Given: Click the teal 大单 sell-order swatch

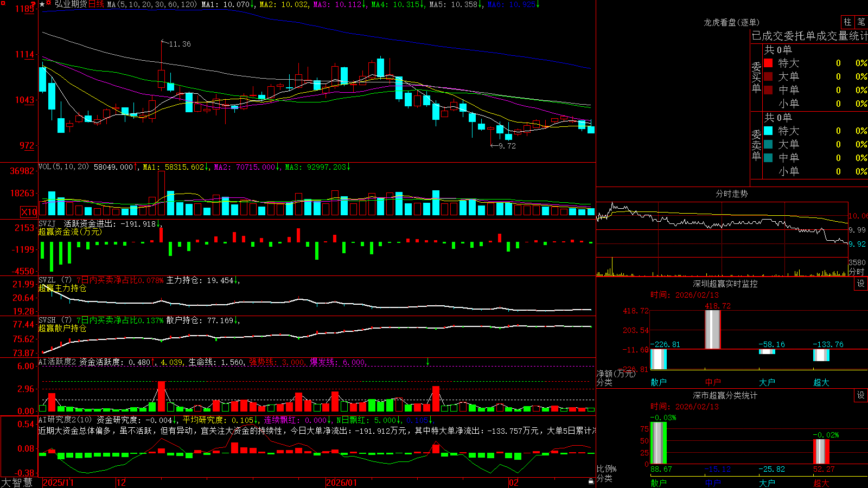Looking at the screenshot, I should [x=768, y=144].
